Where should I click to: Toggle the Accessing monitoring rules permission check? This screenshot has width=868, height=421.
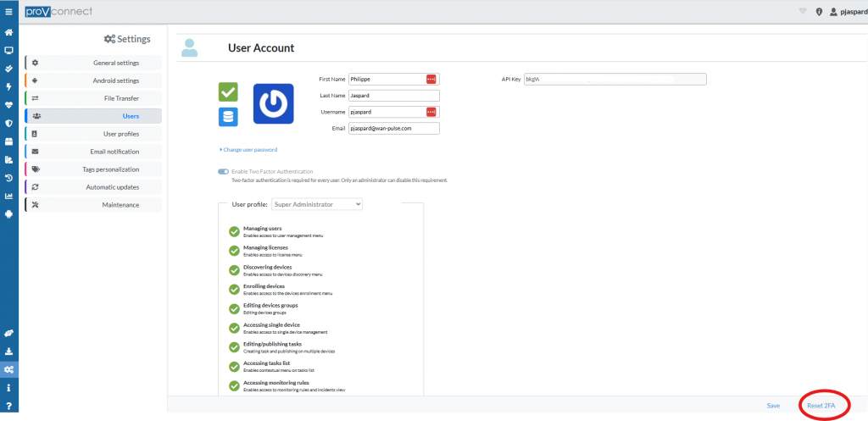pos(234,385)
